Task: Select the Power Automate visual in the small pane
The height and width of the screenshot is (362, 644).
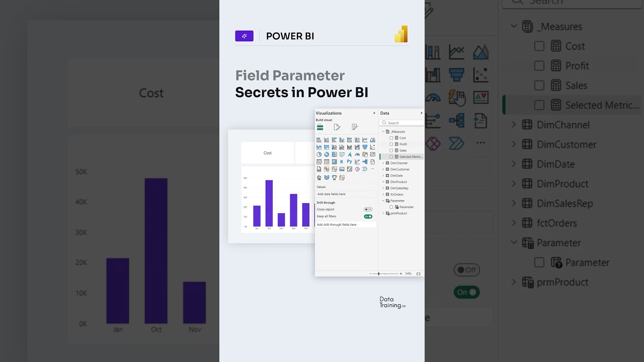Action: [x=365, y=169]
